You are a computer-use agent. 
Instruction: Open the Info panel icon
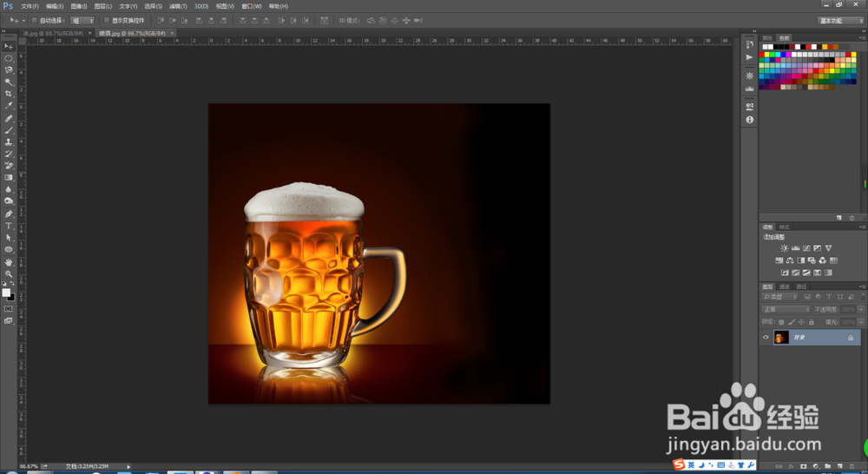point(750,120)
